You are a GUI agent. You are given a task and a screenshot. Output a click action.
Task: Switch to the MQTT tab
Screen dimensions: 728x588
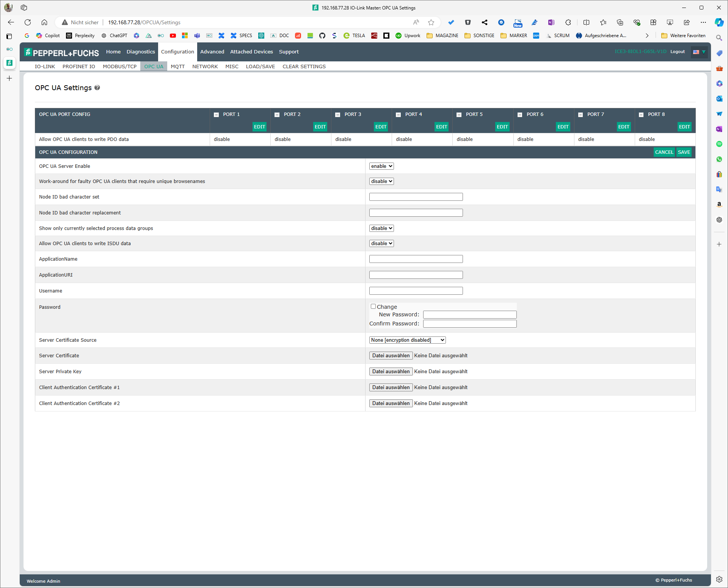pyautogui.click(x=178, y=67)
